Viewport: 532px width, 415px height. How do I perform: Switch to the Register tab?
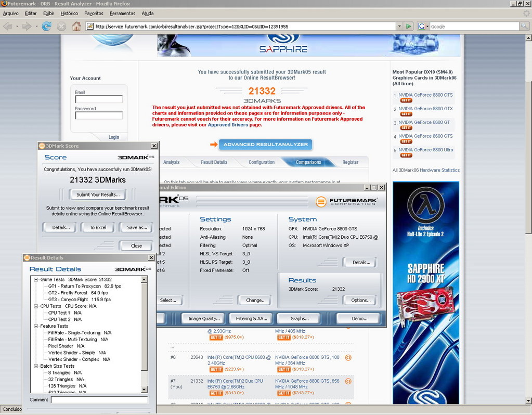point(351,162)
